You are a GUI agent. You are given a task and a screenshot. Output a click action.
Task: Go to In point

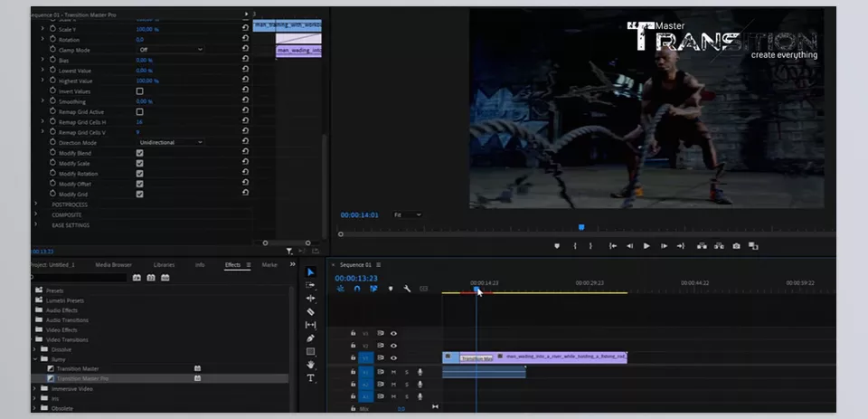point(613,246)
